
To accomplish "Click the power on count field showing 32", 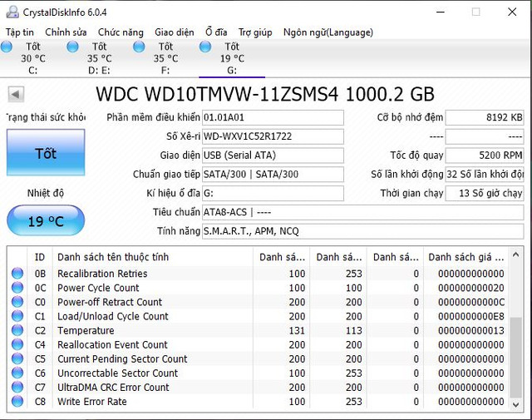I will (485, 174).
